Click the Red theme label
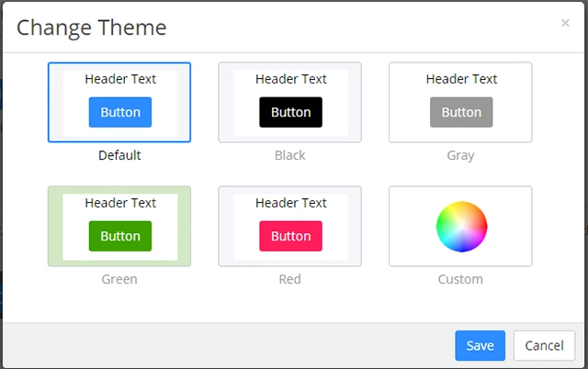Screen dimensions: 588x369 click(289, 279)
